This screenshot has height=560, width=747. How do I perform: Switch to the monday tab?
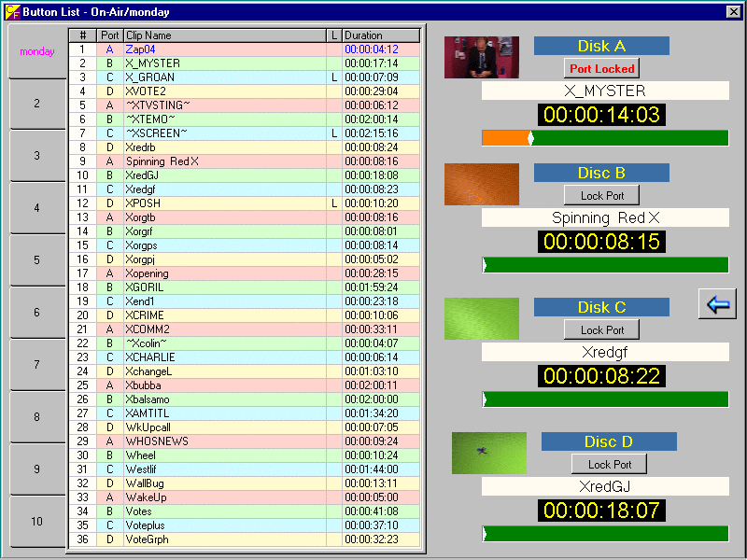pos(37,52)
